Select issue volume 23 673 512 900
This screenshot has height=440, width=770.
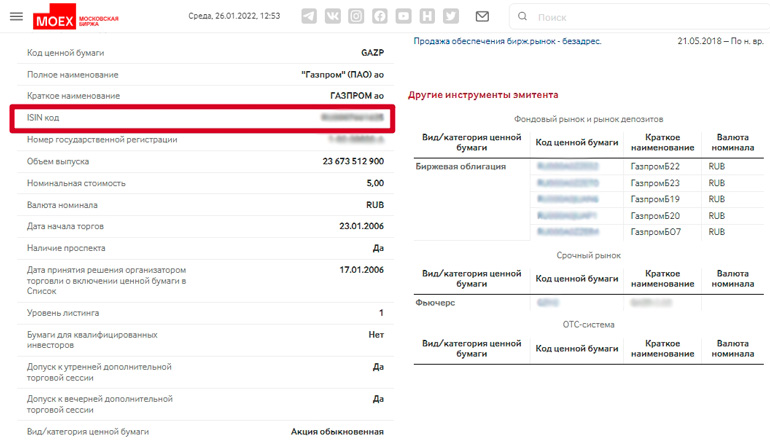353,161
